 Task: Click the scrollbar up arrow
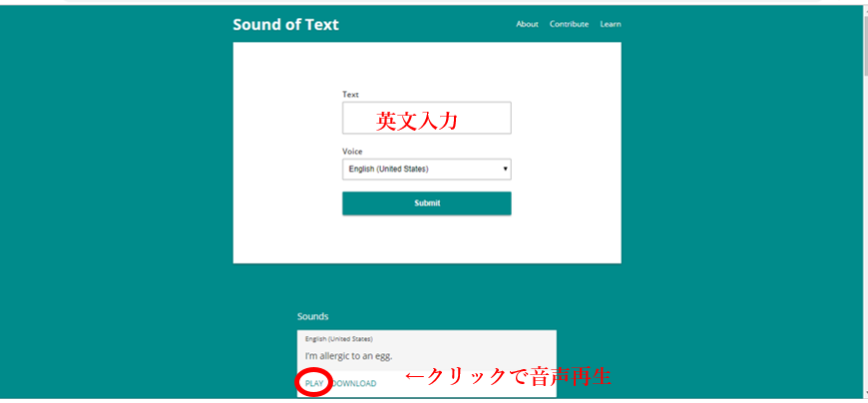tap(863, 9)
